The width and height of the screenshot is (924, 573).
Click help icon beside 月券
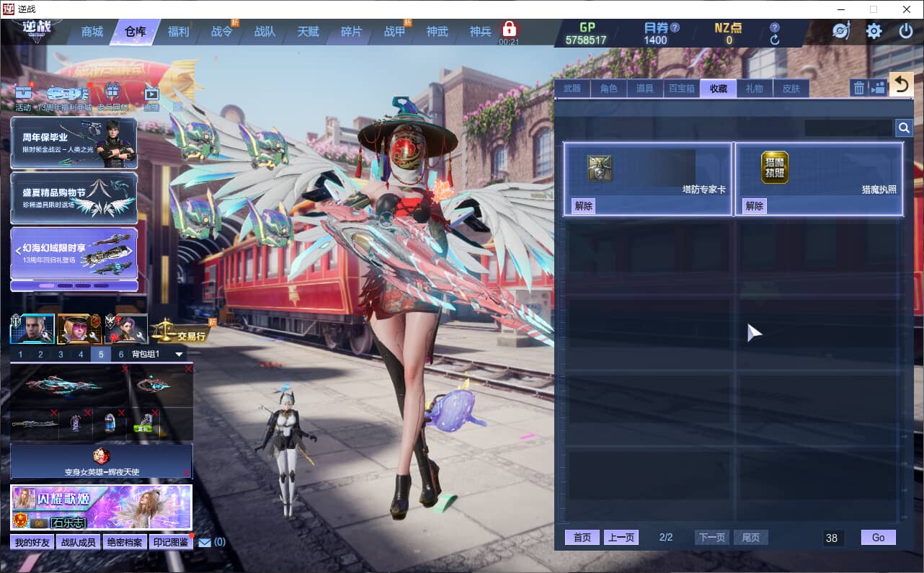pos(675,27)
